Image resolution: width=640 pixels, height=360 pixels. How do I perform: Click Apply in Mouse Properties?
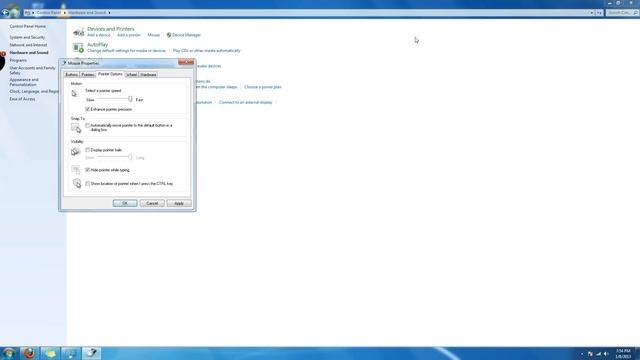pyautogui.click(x=179, y=203)
